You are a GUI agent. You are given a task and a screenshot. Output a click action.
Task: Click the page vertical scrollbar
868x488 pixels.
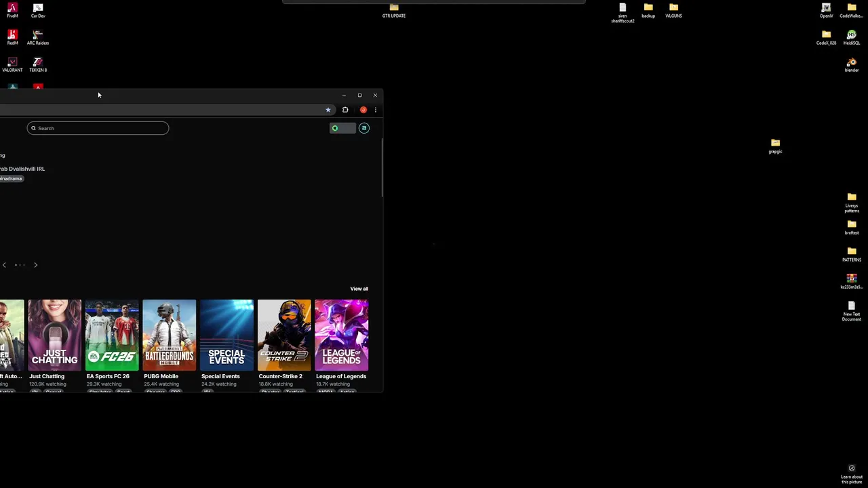tap(382, 168)
